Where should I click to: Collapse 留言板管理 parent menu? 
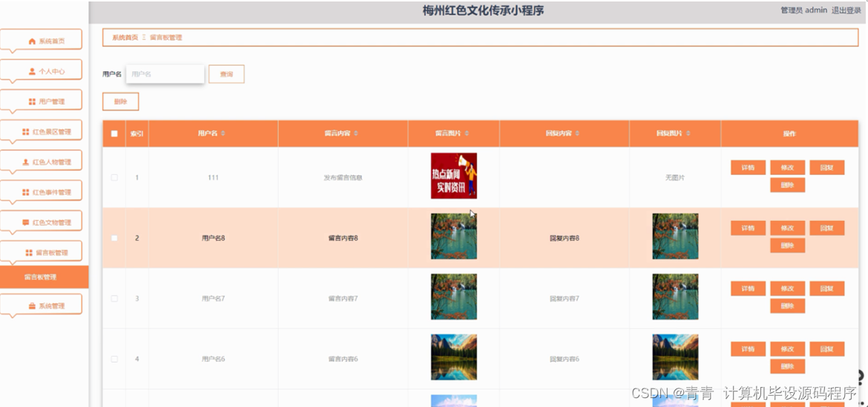[x=41, y=251]
